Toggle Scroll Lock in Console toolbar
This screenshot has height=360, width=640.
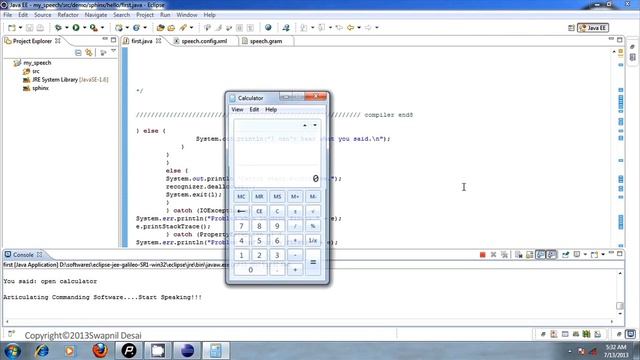[529, 255]
